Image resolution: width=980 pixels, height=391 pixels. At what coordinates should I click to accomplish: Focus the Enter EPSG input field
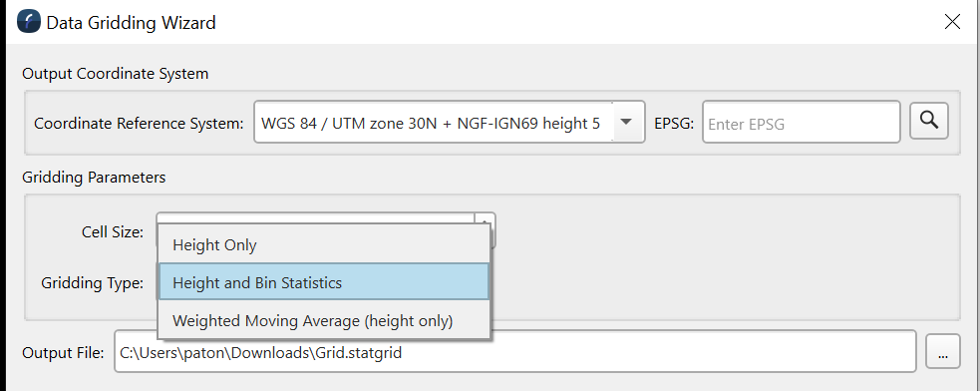(x=802, y=122)
